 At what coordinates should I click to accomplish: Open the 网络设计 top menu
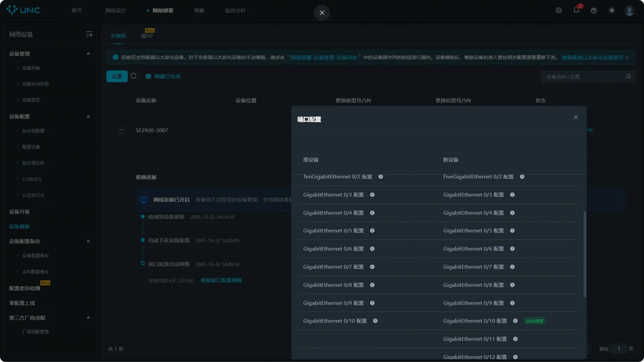tap(116, 11)
